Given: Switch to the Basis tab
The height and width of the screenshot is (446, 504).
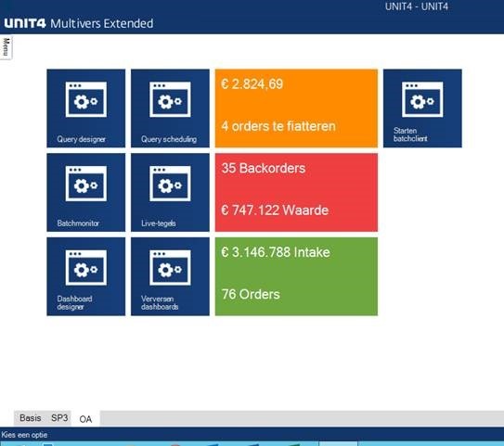Looking at the screenshot, I should (x=31, y=418).
